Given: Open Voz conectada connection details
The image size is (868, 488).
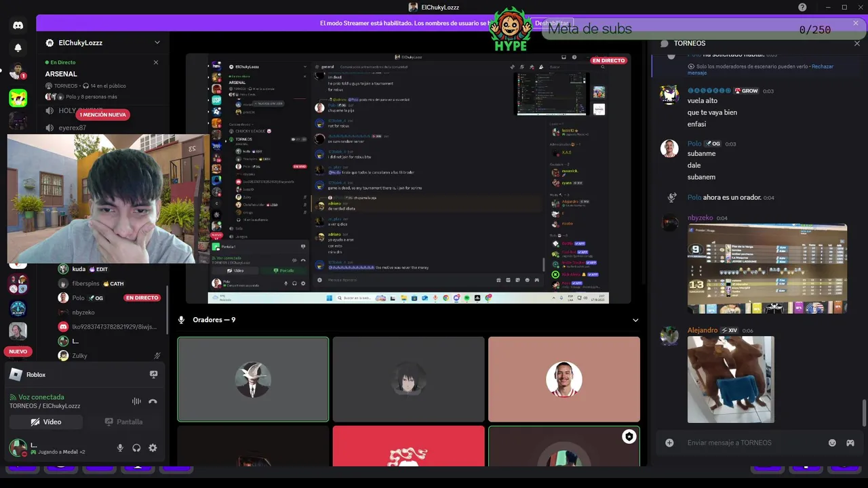Looking at the screenshot, I should tap(41, 397).
